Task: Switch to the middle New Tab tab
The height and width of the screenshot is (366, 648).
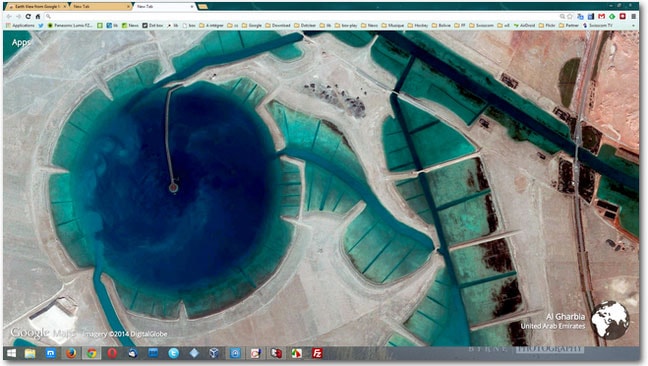Action: point(100,7)
